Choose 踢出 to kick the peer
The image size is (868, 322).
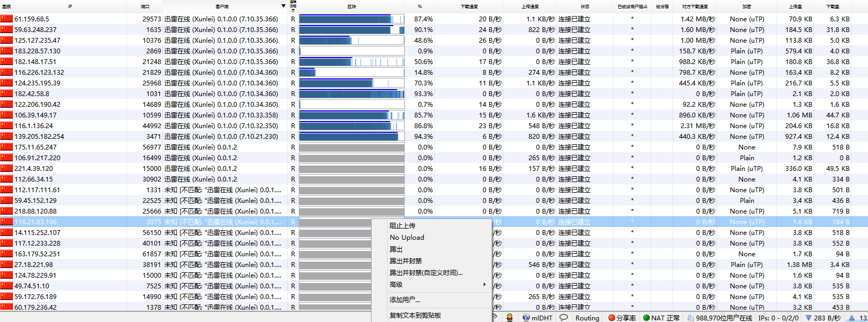click(396, 249)
